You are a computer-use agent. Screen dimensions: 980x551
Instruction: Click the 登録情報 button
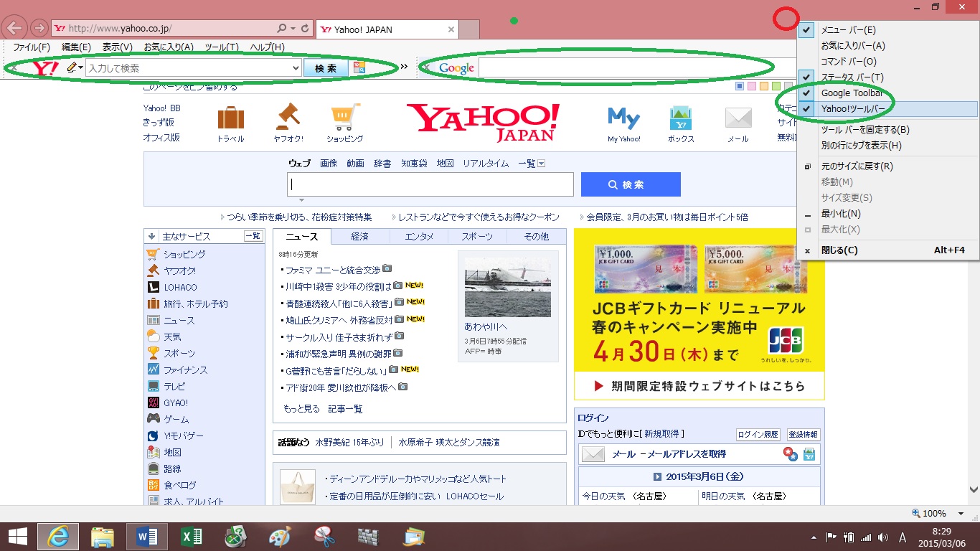pyautogui.click(x=804, y=435)
